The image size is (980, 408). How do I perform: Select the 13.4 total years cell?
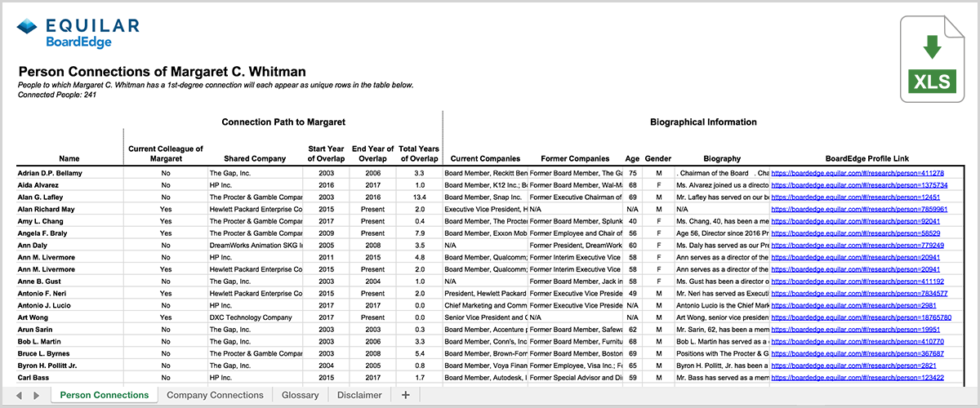[418, 197]
